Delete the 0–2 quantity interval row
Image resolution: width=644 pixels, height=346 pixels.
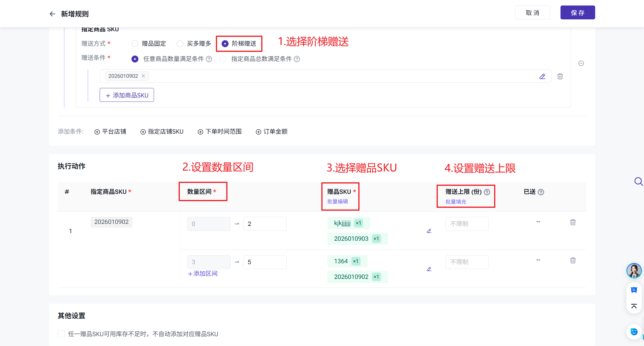(573, 222)
